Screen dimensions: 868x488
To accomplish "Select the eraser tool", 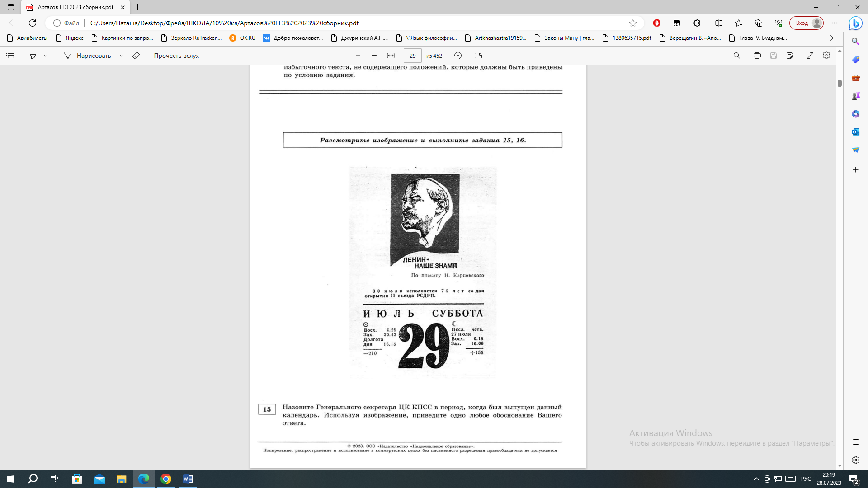I will point(136,56).
